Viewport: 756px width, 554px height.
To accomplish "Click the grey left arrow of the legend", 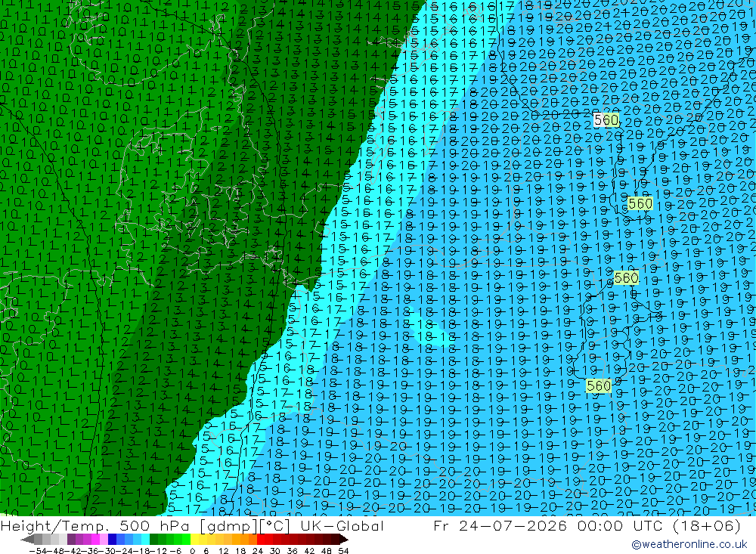I will 27,539.
